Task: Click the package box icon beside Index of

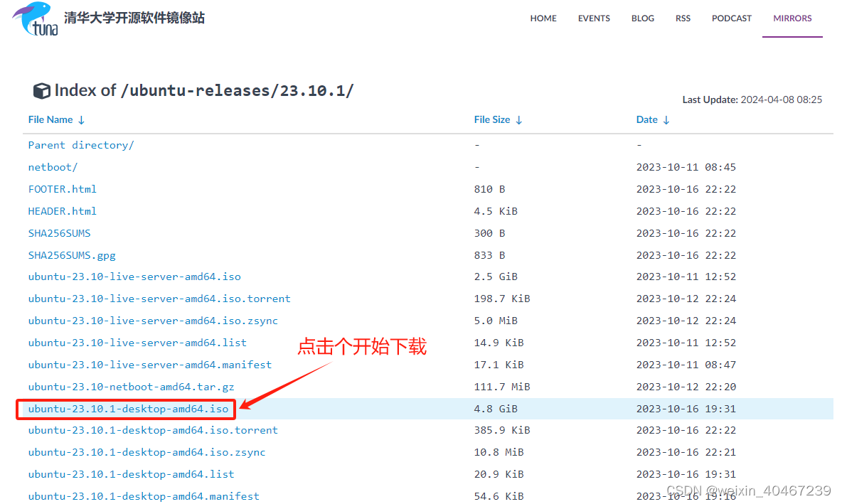Action: [42, 91]
